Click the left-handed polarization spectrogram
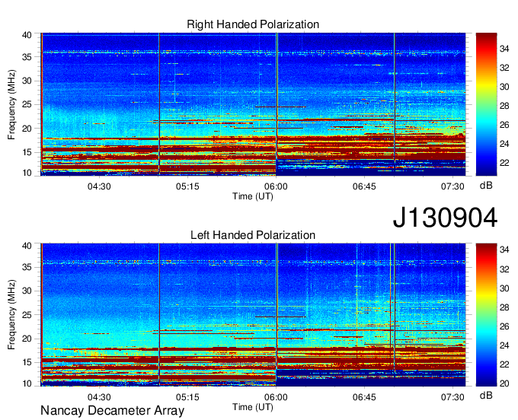Viewport: 518px width, 420px height. point(253,315)
